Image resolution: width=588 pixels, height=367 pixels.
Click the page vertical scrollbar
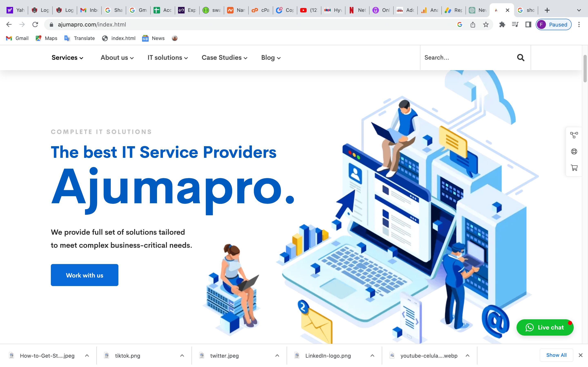click(x=585, y=69)
